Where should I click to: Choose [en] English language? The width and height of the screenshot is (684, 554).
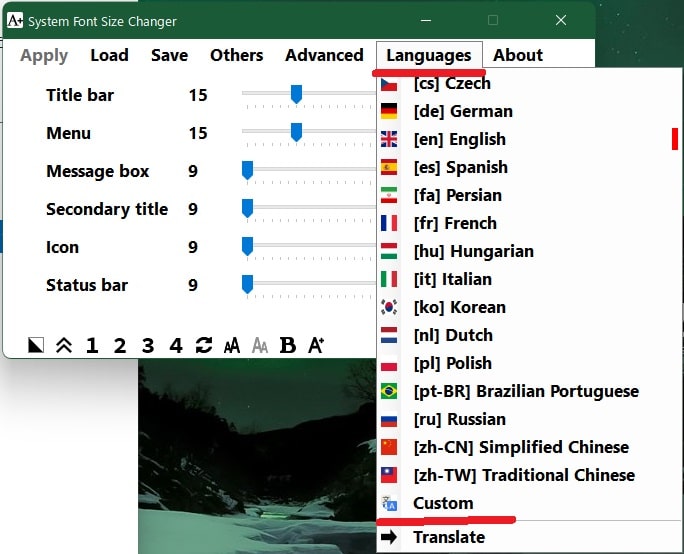[x=530, y=139]
